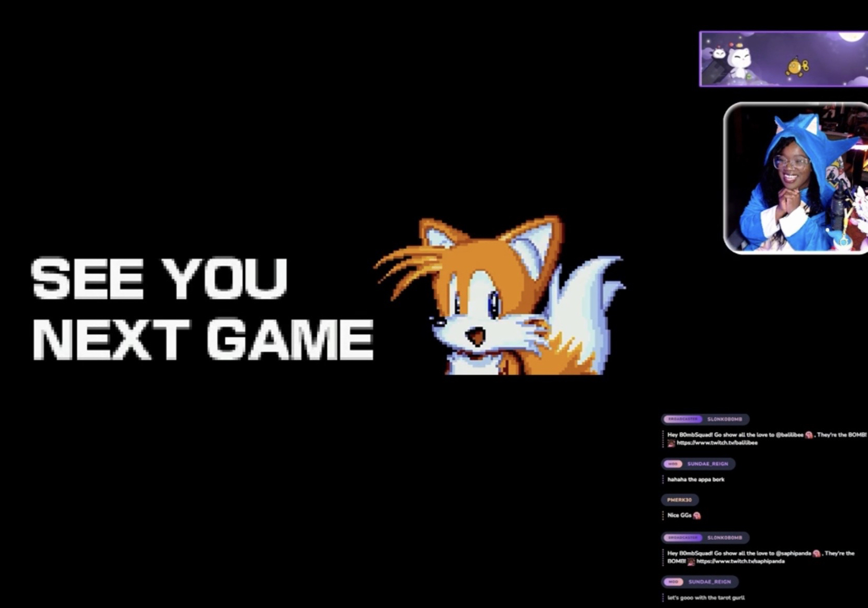Click the "let's gooo with the tarot gurll" message
The height and width of the screenshot is (608, 868).
pos(706,598)
